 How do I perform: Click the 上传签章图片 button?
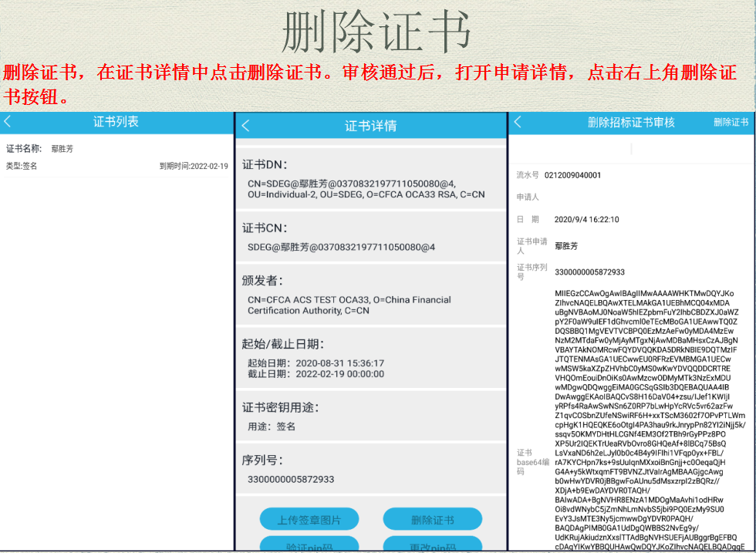coord(309,520)
